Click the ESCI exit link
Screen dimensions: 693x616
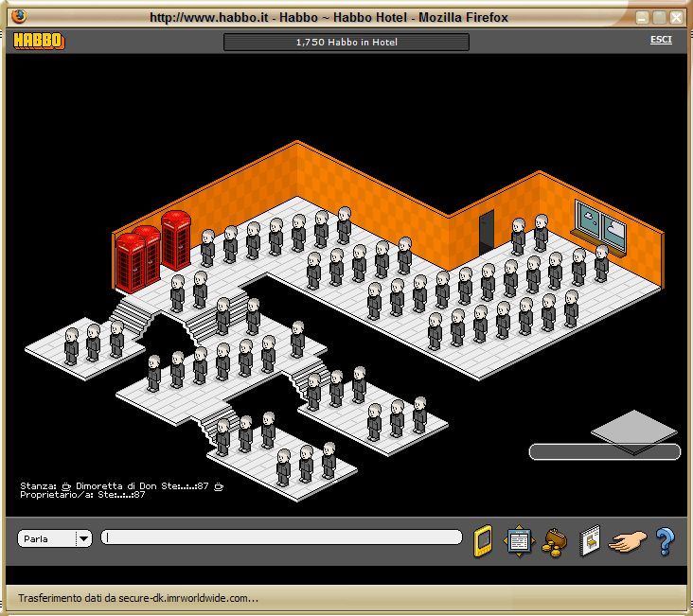[x=661, y=40]
